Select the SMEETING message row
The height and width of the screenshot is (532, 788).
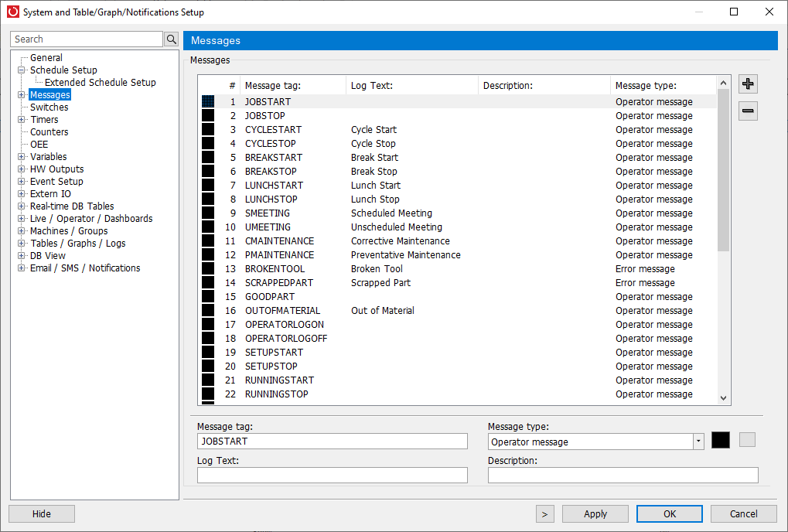click(x=459, y=213)
